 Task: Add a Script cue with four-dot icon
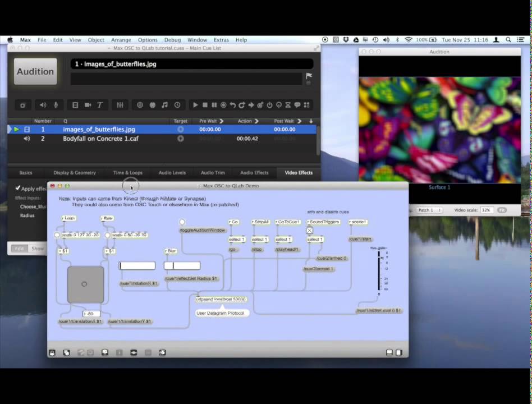click(307, 105)
